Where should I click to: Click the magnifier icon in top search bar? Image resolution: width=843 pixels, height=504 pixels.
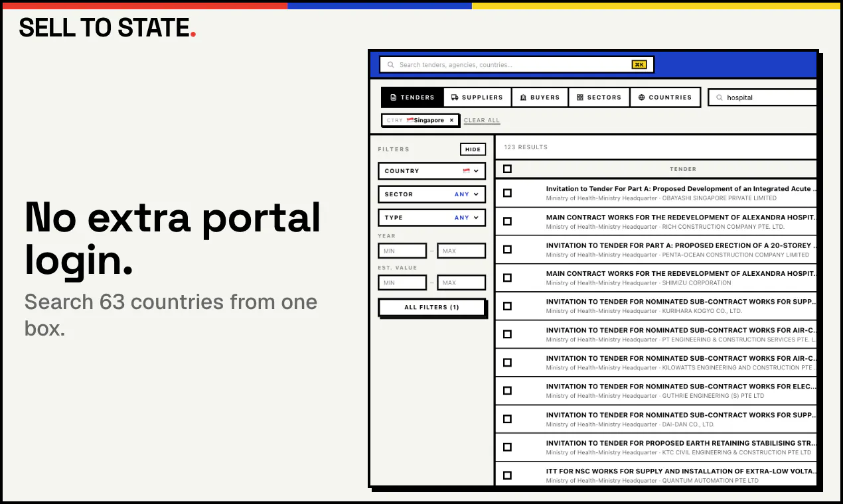coord(391,65)
